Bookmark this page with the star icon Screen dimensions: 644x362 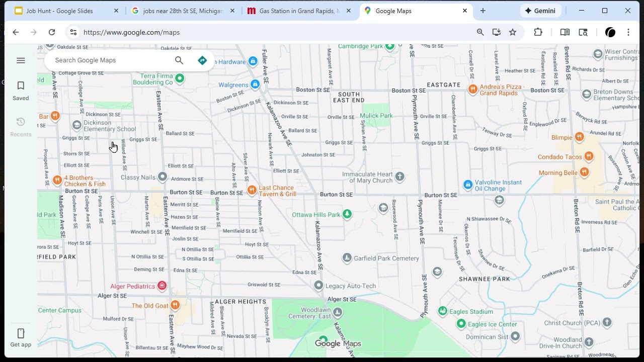(x=513, y=32)
